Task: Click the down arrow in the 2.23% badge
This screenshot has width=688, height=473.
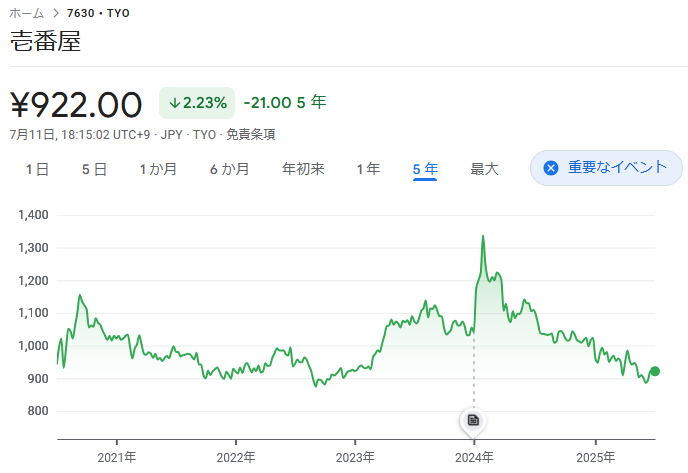Action: (175, 103)
